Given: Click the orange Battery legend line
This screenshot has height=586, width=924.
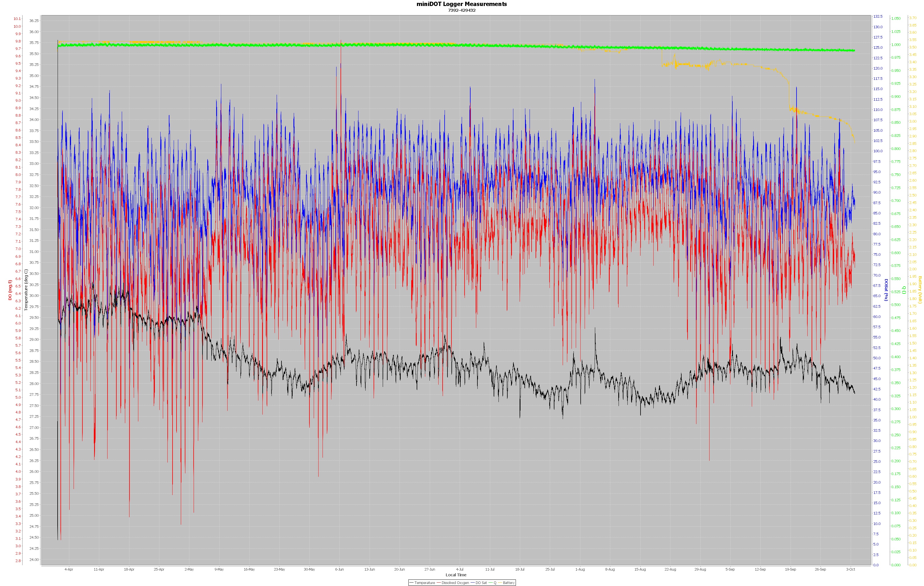Looking at the screenshot, I should coord(500,583).
